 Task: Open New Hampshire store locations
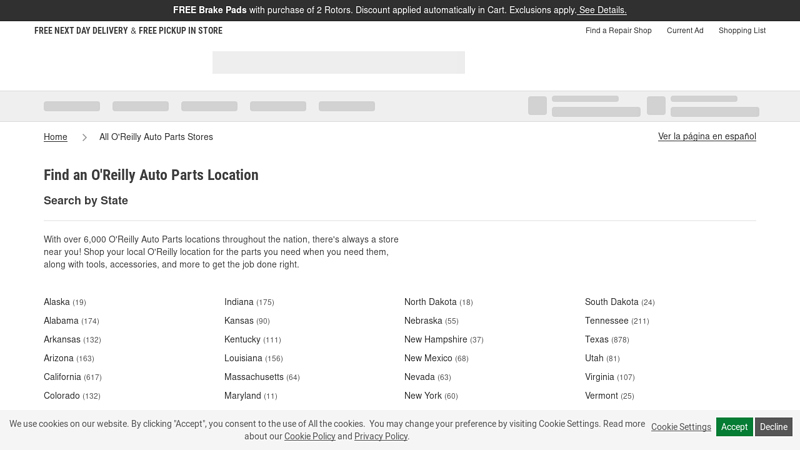pyautogui.click(x=435, y=340)
